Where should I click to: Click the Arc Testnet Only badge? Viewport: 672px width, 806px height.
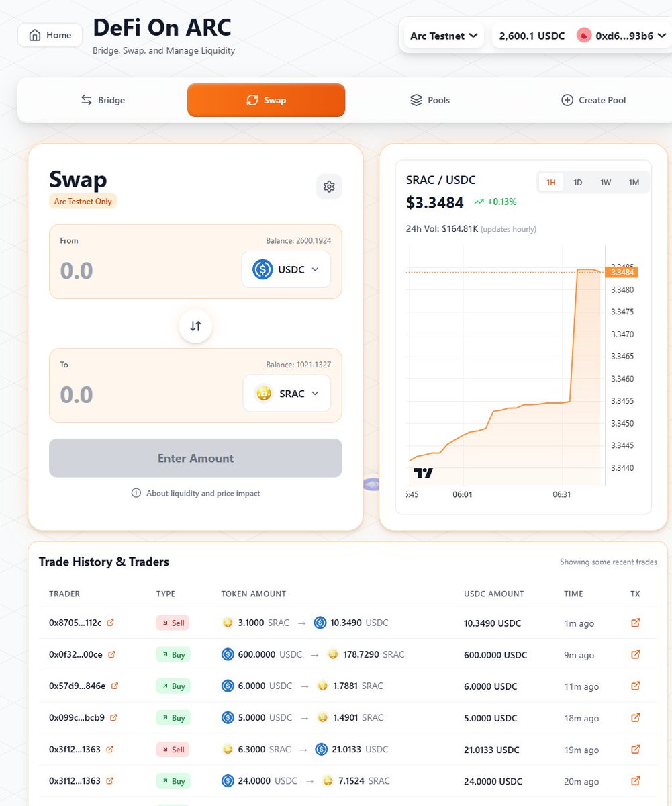[x=83, y=201]
